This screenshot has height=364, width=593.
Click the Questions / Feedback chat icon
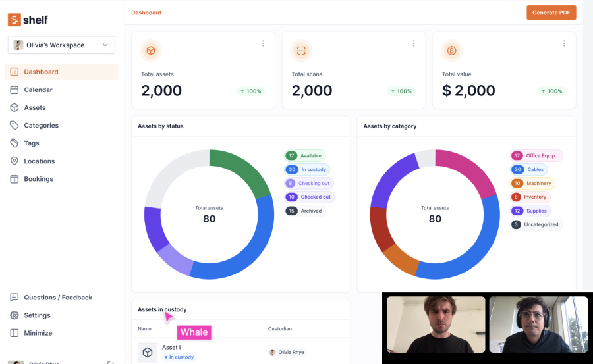[x=14, y=297]
